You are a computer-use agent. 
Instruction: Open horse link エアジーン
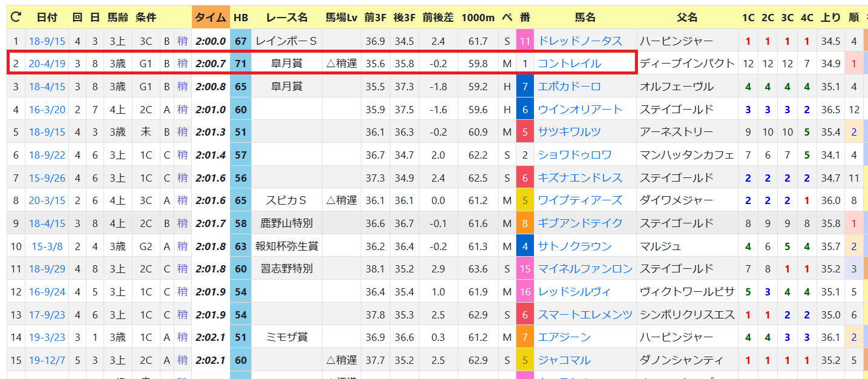click(564, 337)
